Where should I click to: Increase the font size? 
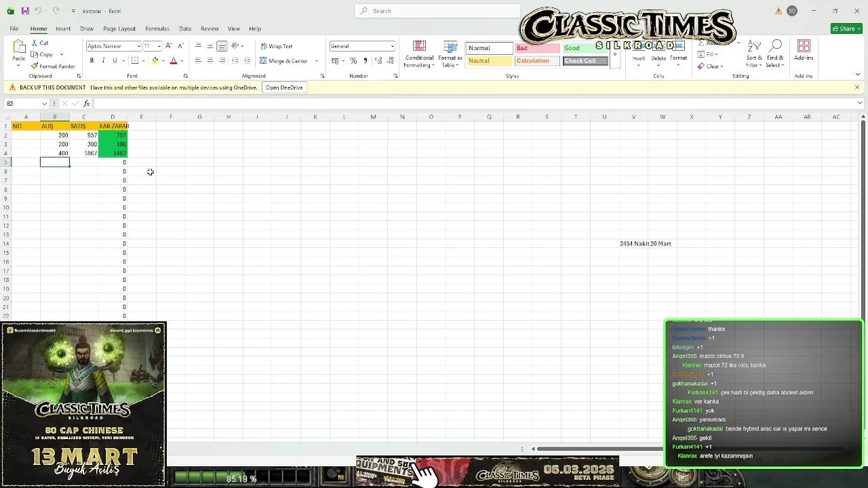coord(169,46)
